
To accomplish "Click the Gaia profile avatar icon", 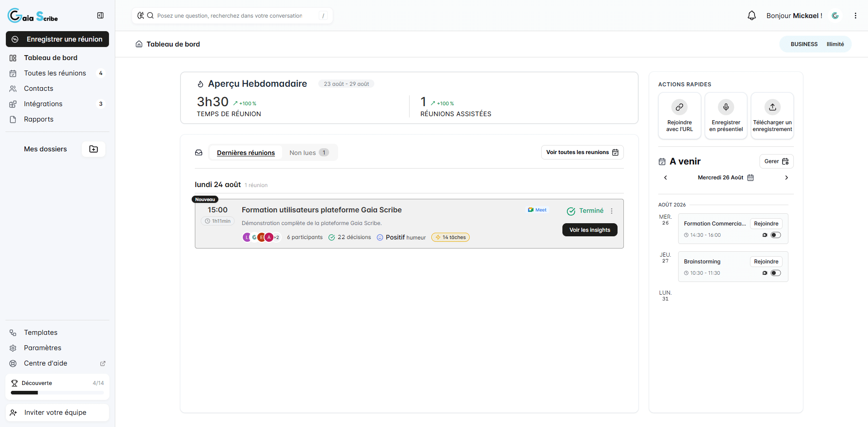I will point(835,15).
